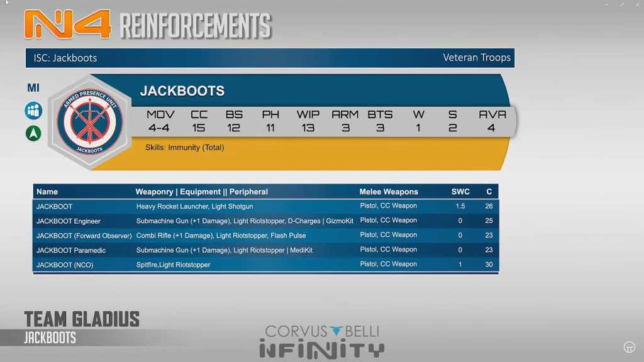Click the Jackboots crossed-swords unit emblem
Viewport: 644px width, 362px height.
point(88,121)
